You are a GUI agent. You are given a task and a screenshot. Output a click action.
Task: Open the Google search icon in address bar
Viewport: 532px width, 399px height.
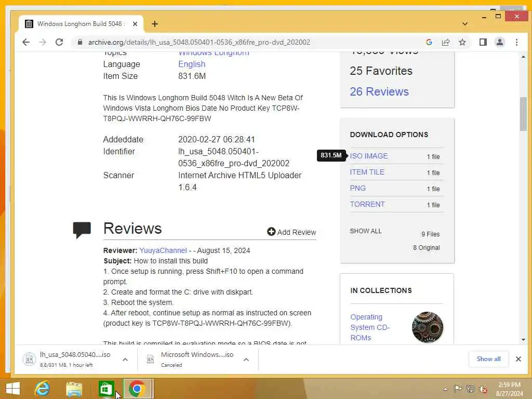[x=429, y=42]
